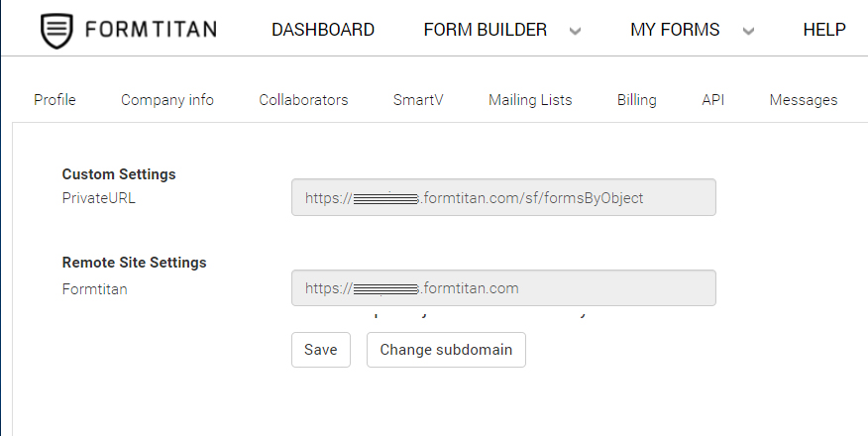Open the Dashboard menu item
Image resolution: width=868 pixels, height=436 pixels.
(323, 30)
